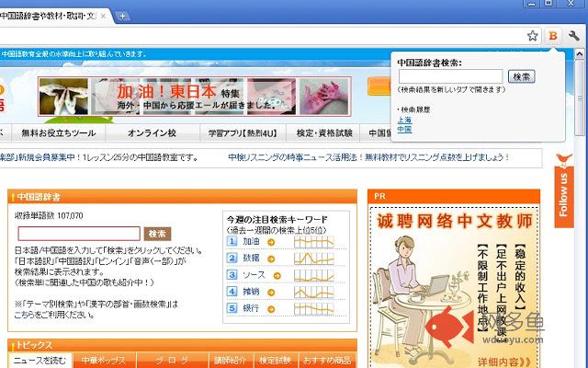
Task: Click rank 3 number icon
Action: point(232,275)
